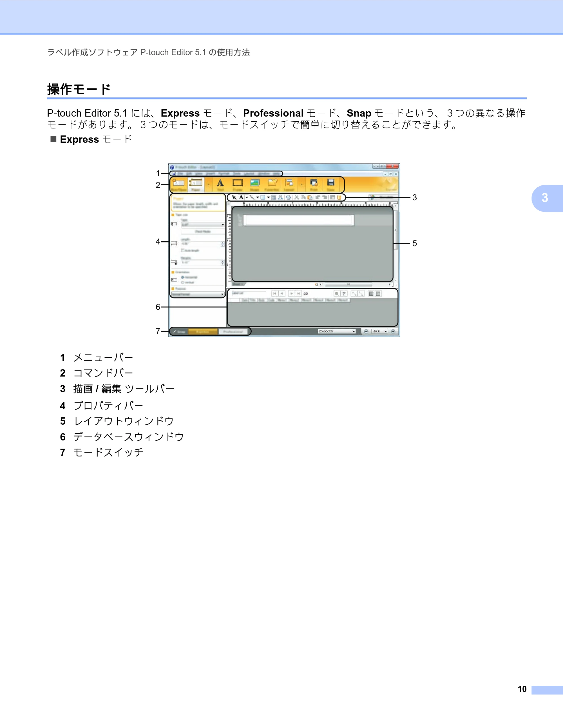
Task: Click the small printer icon in draw toolbar
Action: [289, 197]
